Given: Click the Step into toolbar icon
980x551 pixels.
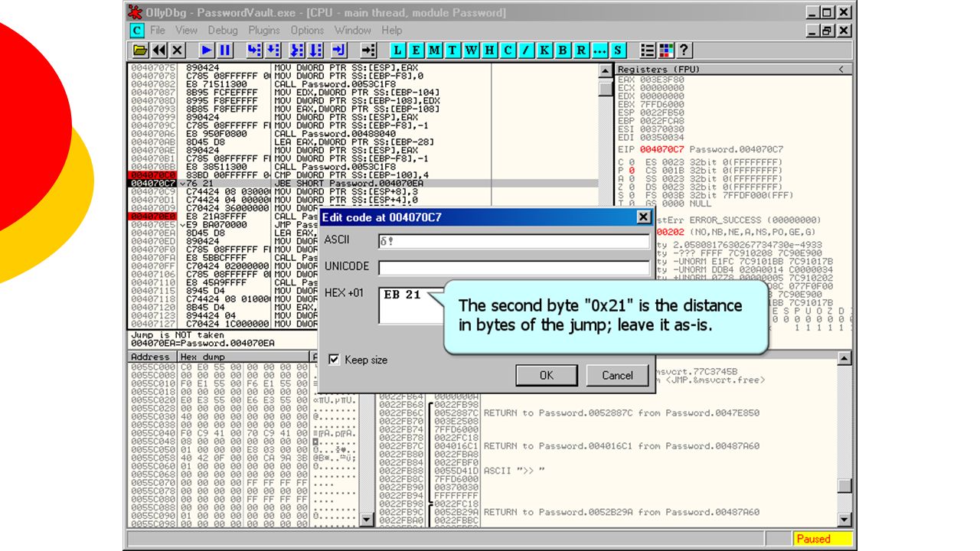Looking at the screenshot, I should [x=255, y=51].
